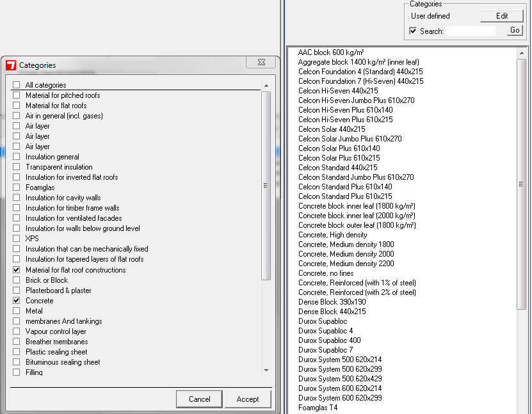This screenshot has width=532, height=414.
Task: Click the categories list scrollbar thumb
Action: 266,186
